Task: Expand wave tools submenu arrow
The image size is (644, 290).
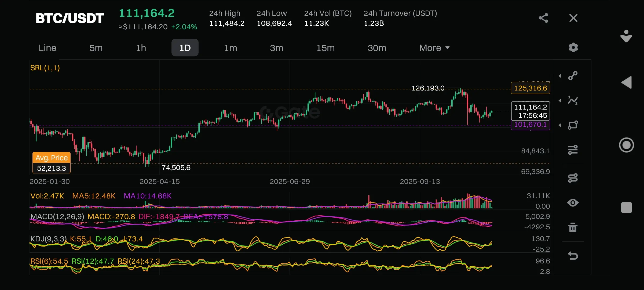Action: click(x=560, y=101)
